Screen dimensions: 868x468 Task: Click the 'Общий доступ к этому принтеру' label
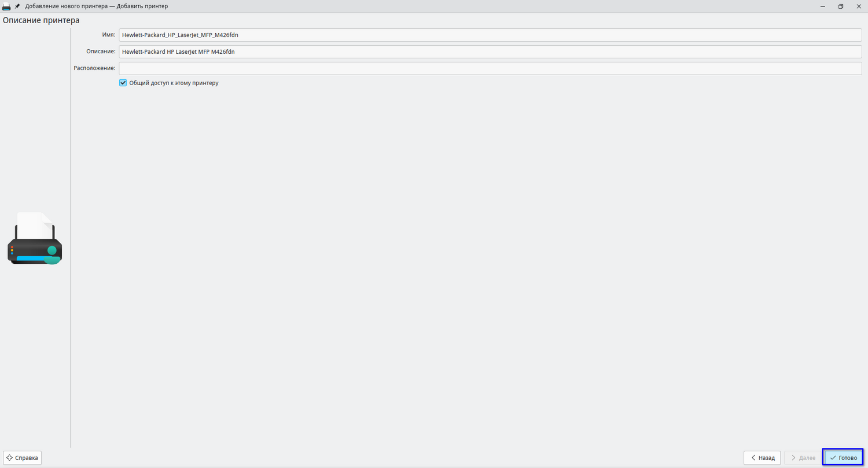point(174,83)
